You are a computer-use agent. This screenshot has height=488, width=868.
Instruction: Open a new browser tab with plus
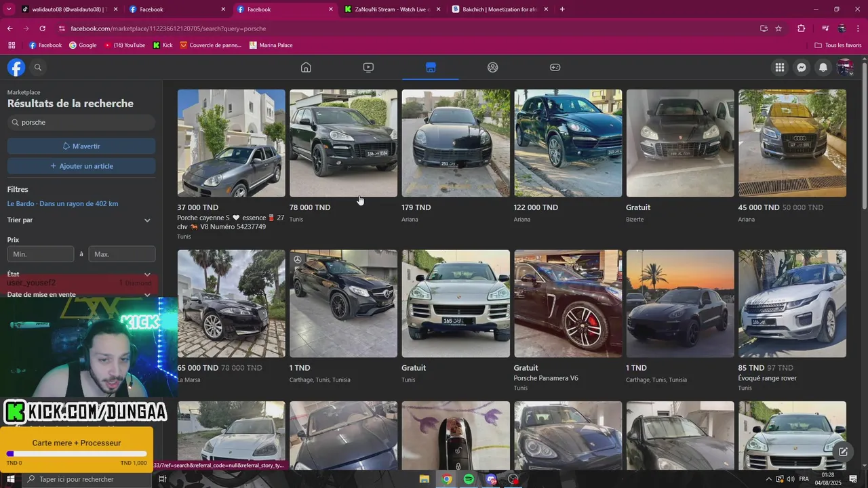click(562, 9)
